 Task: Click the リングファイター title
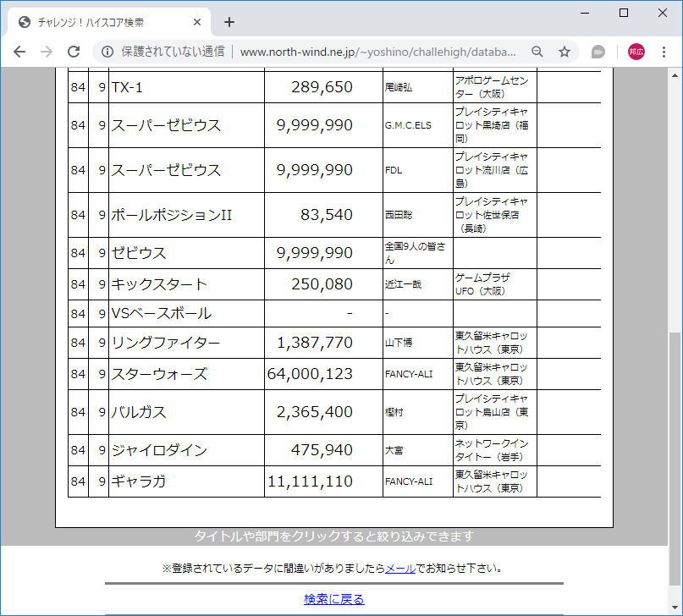point(166,343)
